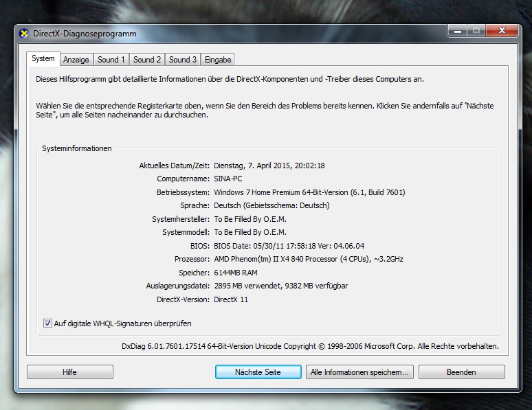532x410 pixels.
Task: Go to the Sound 3 tab
Action: pyautogui.click(x=183, y=60)
